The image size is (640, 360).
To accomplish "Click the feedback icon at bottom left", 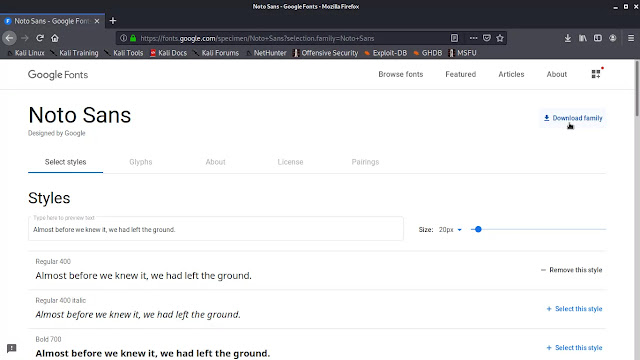I will click(12, 348).
